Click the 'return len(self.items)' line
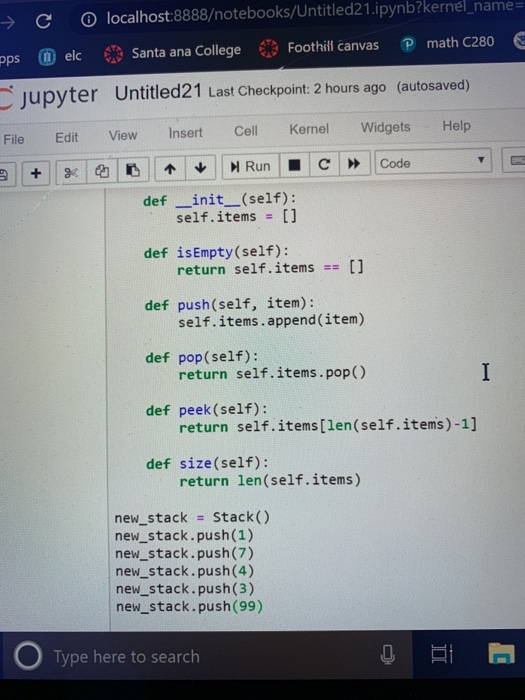The width and height of the screenshot is (525, 700). (270, 480)
